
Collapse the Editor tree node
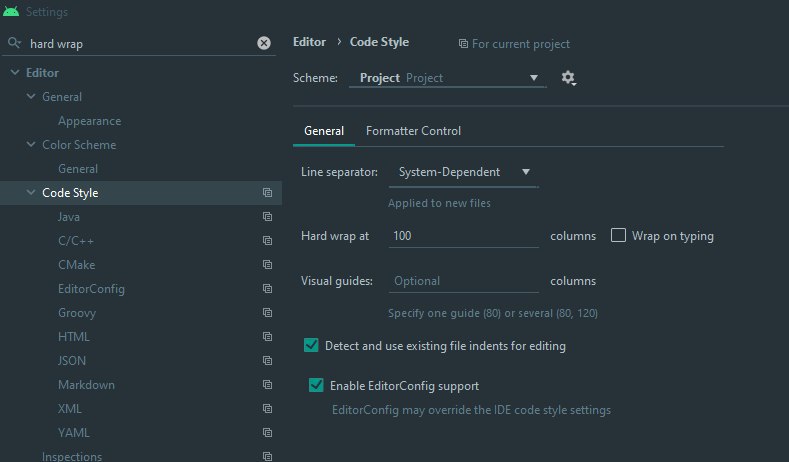(x=15, y=72)
